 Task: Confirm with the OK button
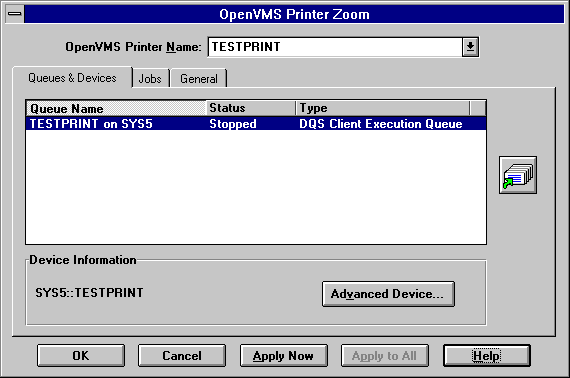tap(81, 355)
